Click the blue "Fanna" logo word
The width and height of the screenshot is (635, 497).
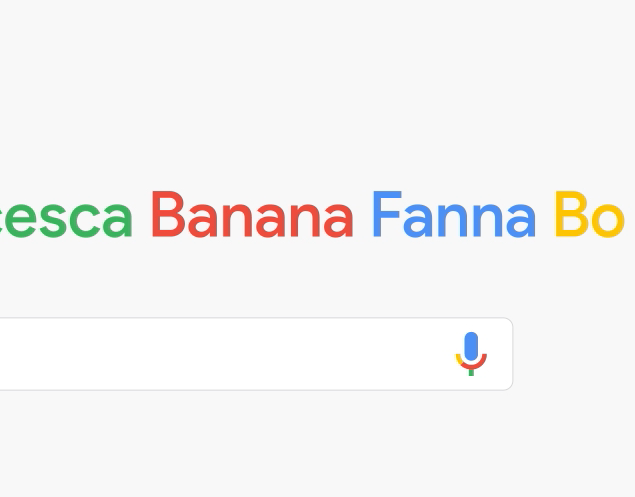(x=453, y=216)
